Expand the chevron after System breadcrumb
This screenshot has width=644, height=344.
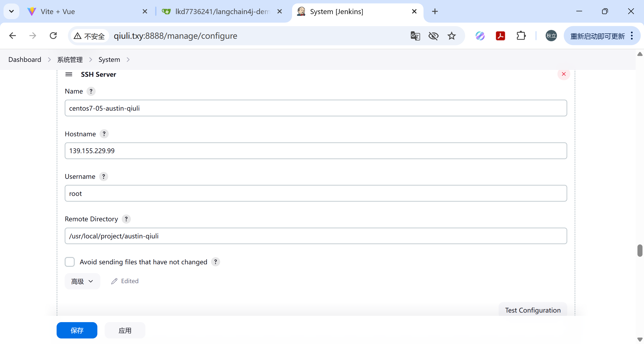pos(128,60)
